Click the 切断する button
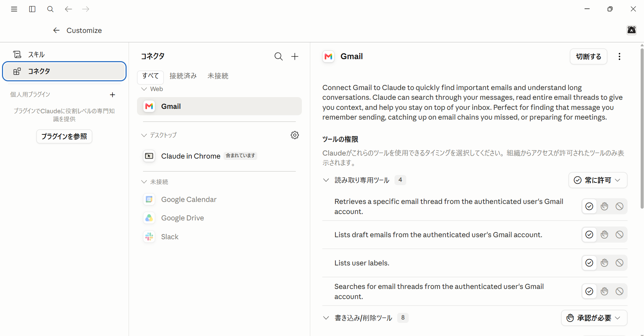 pyautogui.click(x=588, y=56)
